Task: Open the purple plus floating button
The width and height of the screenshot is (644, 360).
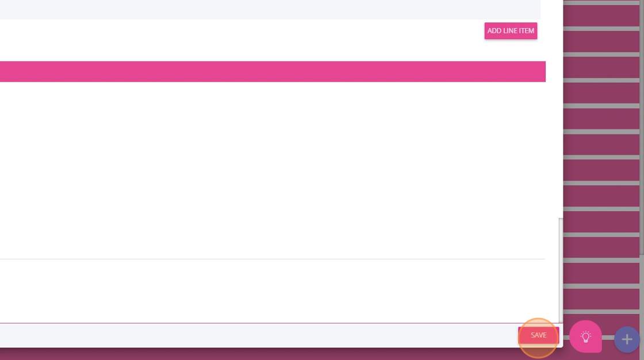Action: click(x=627, y=339)
